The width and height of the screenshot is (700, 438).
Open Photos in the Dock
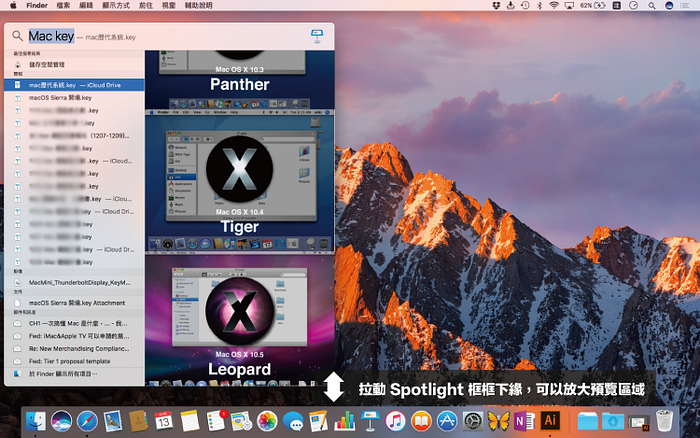pyautogui.click(x=267, y=421)
